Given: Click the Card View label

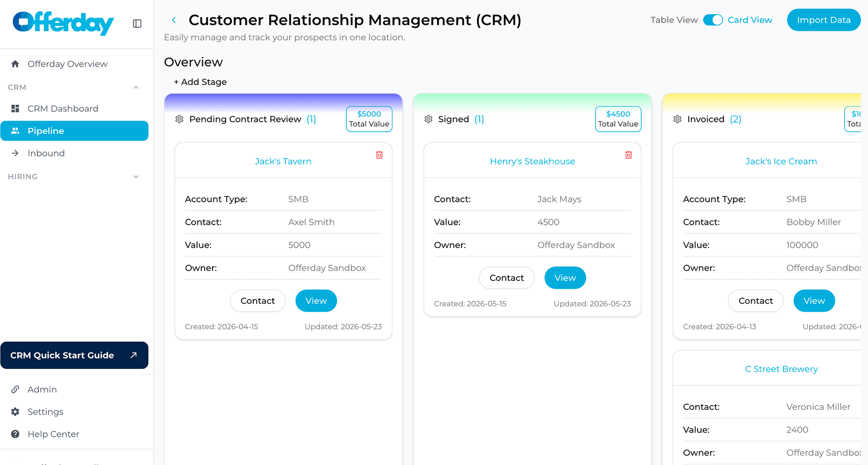Looking at the screenshot, I should (x=750, y=20).
